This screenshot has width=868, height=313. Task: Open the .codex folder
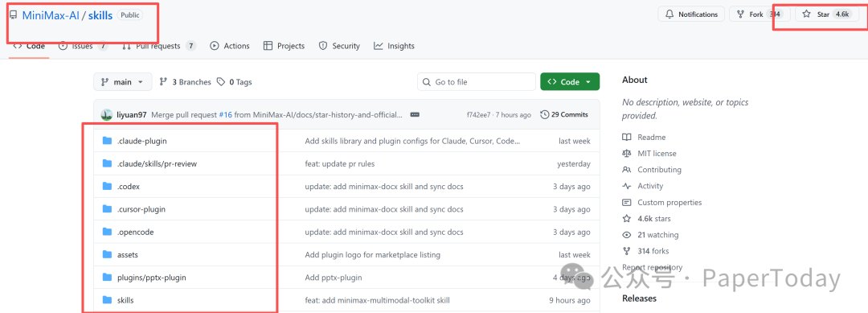tap(129, 187)
